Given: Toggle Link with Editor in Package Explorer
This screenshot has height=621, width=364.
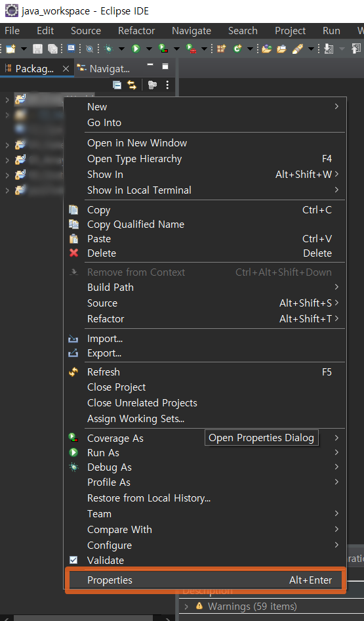Looking at the screenshot, I should pos(131,85).
